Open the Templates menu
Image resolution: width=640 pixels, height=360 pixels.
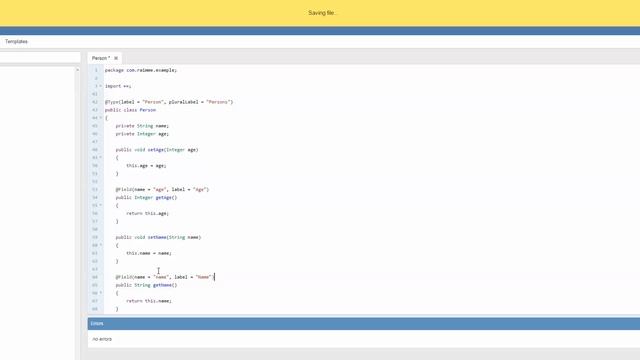16,42
